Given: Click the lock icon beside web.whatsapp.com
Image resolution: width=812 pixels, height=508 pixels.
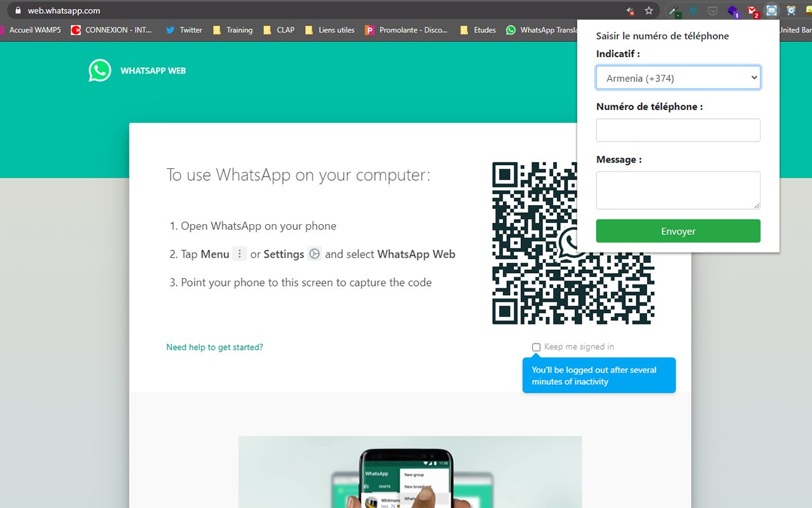Looking at the screenshot, I should tap(18, 10).
